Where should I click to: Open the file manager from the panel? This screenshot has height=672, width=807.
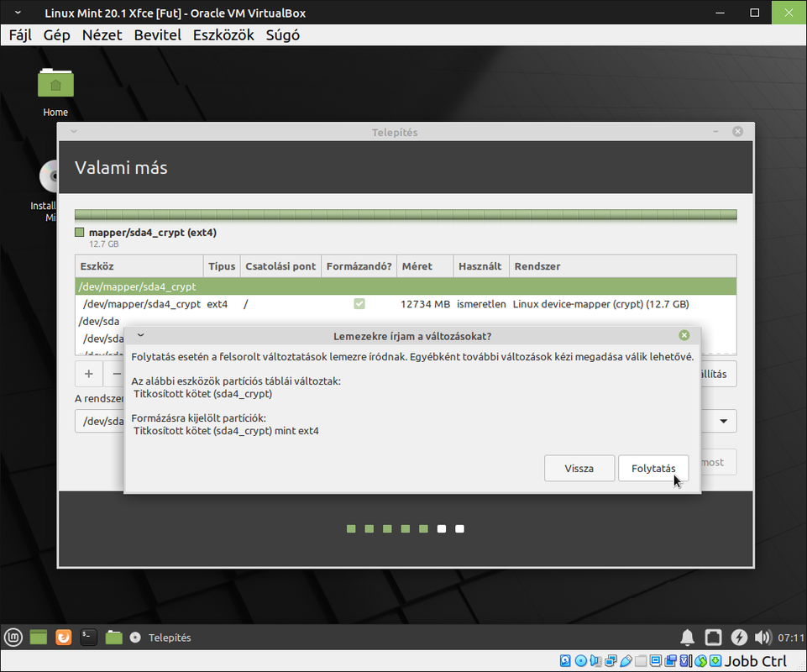click(113, 638)
